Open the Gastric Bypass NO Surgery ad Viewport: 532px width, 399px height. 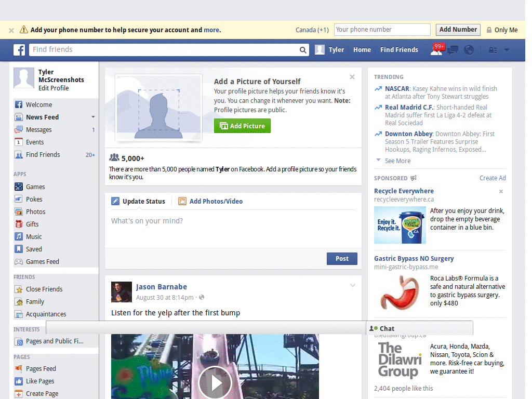pyautogui.click(x=414, y=259)
